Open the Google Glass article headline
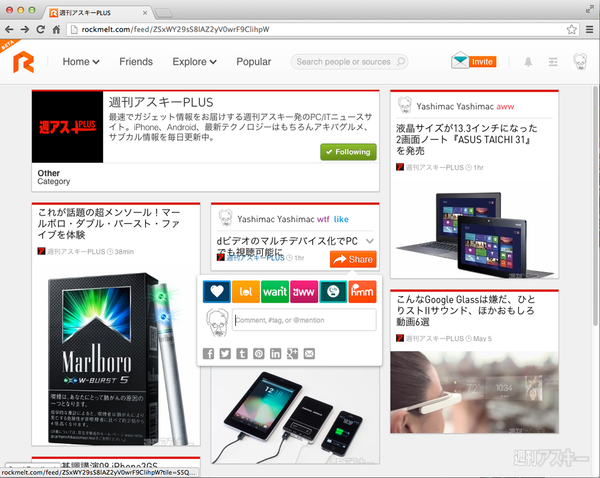The height and width of the screenshot is (478, 600). (465, 310)
